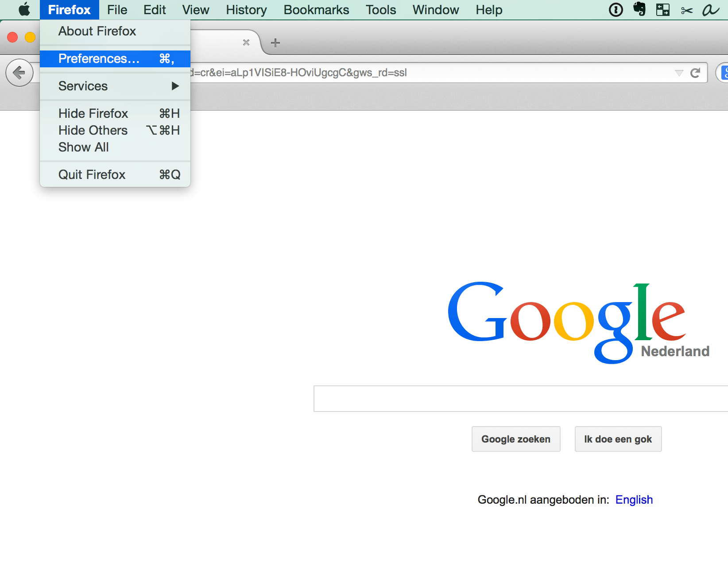Open the Apple menu
This screenshot has width=728, height=567.
point(24,10)
